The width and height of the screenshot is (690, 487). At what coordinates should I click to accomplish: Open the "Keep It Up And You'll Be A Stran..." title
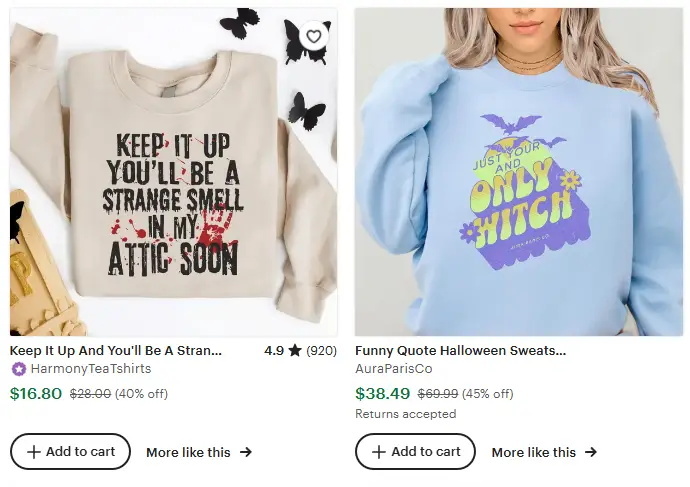pyautogui.click(x=116, y=351)
